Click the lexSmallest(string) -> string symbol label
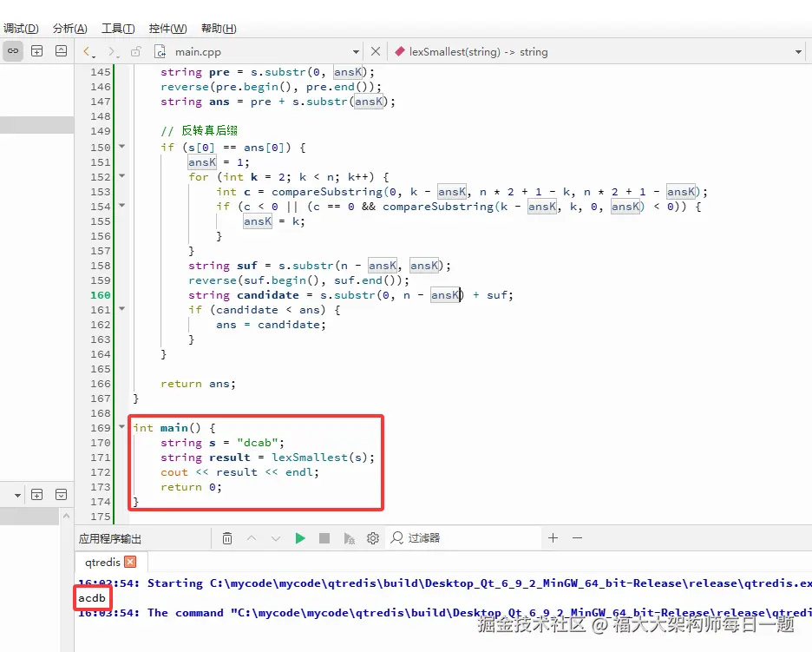The width and height of the screenshot is (812, 652). click(478, 52)
